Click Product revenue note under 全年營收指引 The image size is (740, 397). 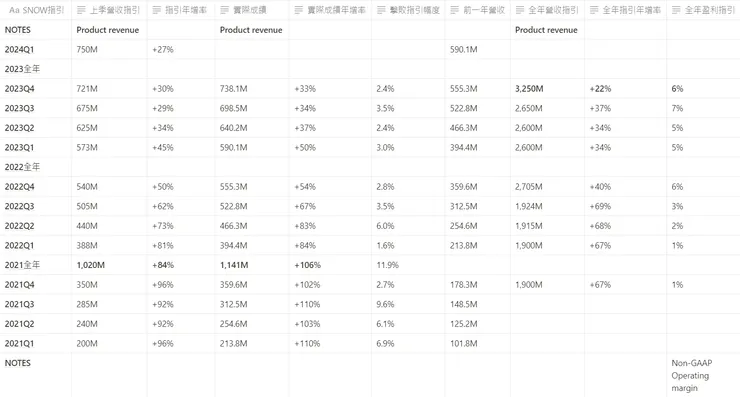546,30
